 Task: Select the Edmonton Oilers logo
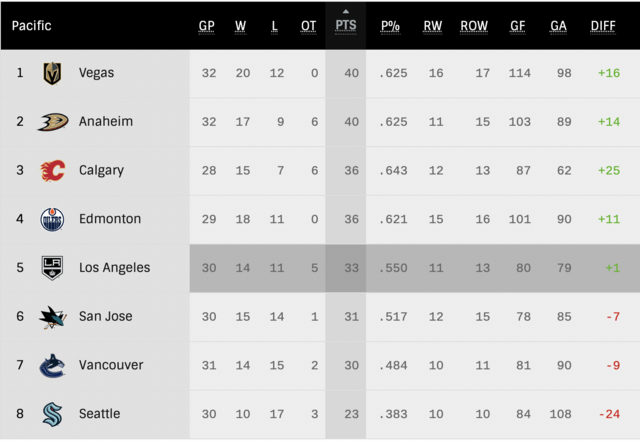point(52,219)
